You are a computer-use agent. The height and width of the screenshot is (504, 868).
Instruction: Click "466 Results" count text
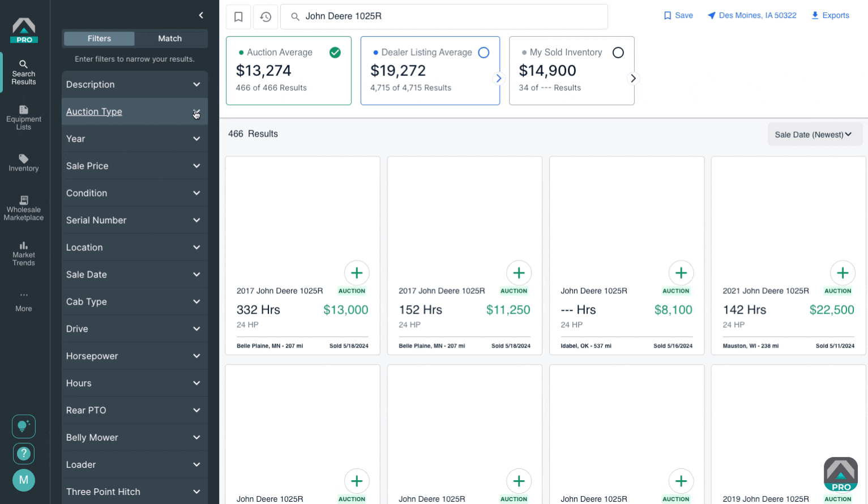(253, 134)
